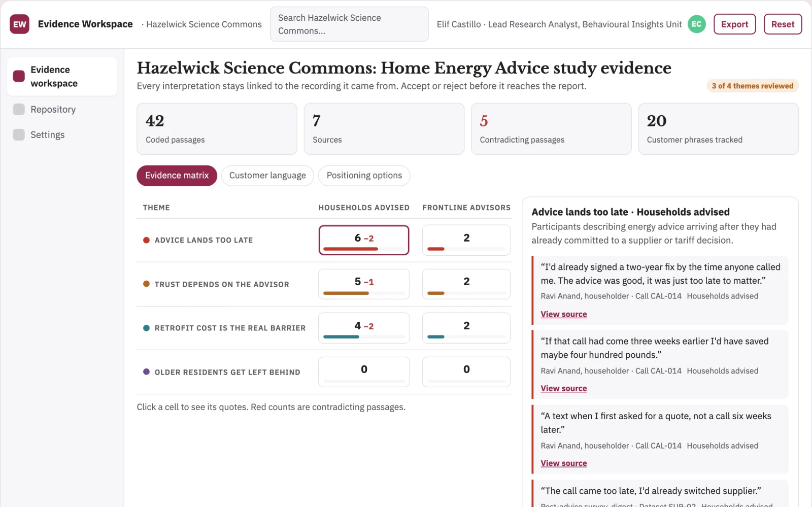Click the 42 Coded passages stat card

click(x=217, y=129)
